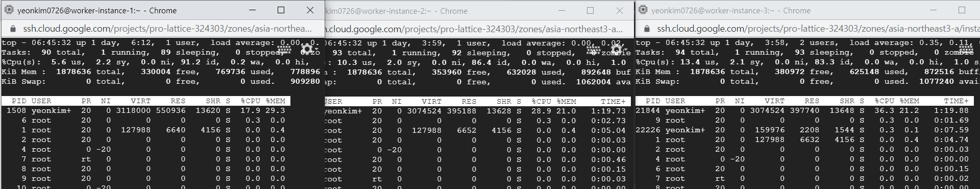
Task: Open keyboard icon in worker-instance-1 terminal
Action: [284, 50]
